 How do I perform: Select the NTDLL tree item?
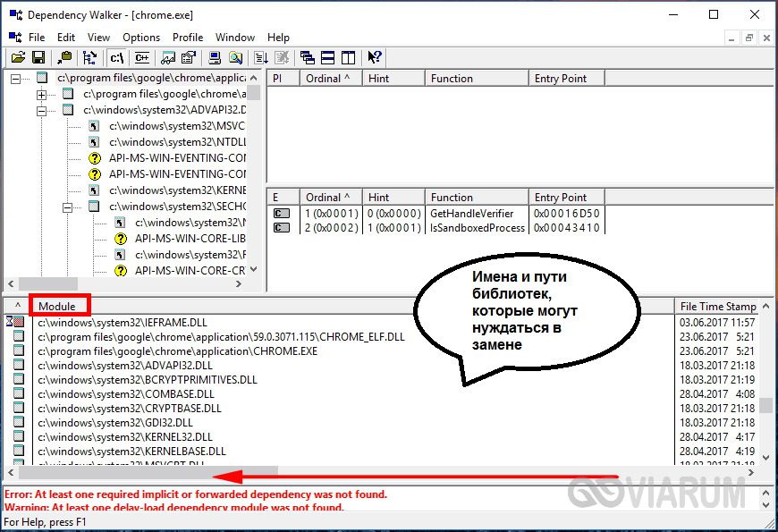pyautogui.click(x=177, y=142)
